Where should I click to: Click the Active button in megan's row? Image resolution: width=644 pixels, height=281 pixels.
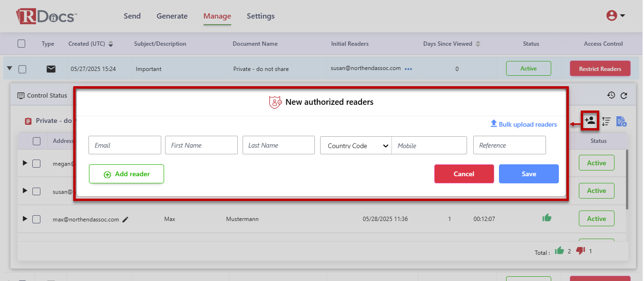point(596,163)
